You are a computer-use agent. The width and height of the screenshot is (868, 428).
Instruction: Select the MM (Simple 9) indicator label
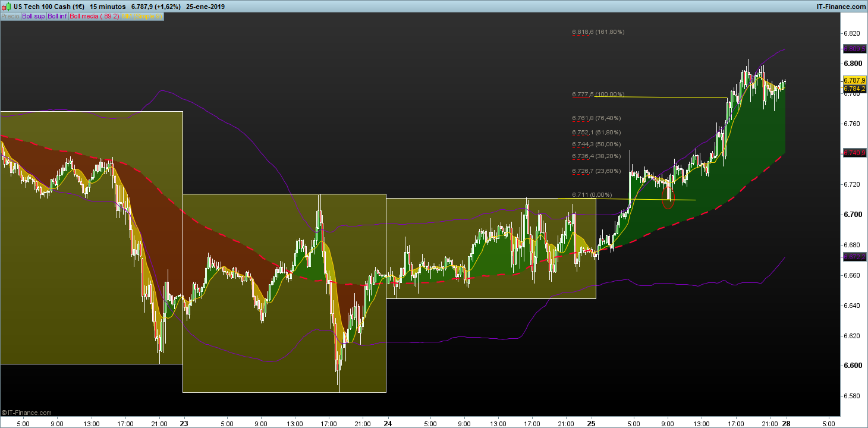point(141,17)
